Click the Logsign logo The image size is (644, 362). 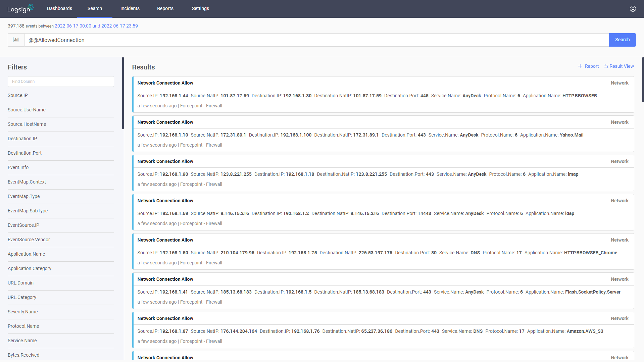pos(20,9)
